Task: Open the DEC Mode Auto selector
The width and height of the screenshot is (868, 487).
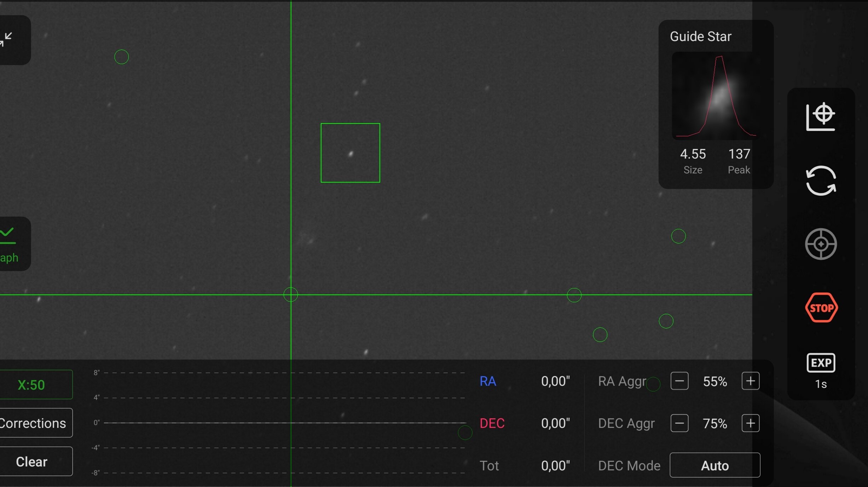Action: tap(714, 465)
